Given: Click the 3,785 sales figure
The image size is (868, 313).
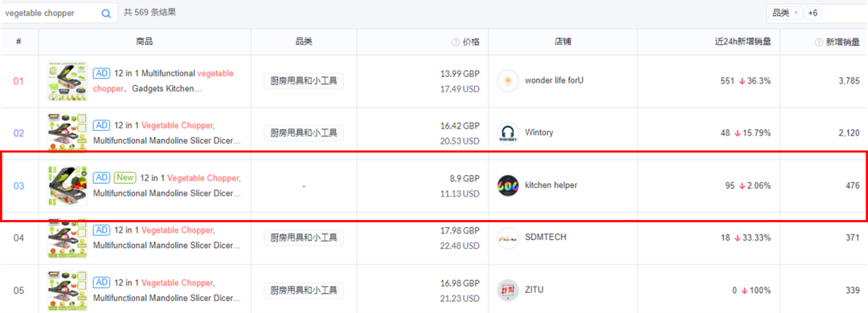Looking at the screenshot, I should pos(850,81).
